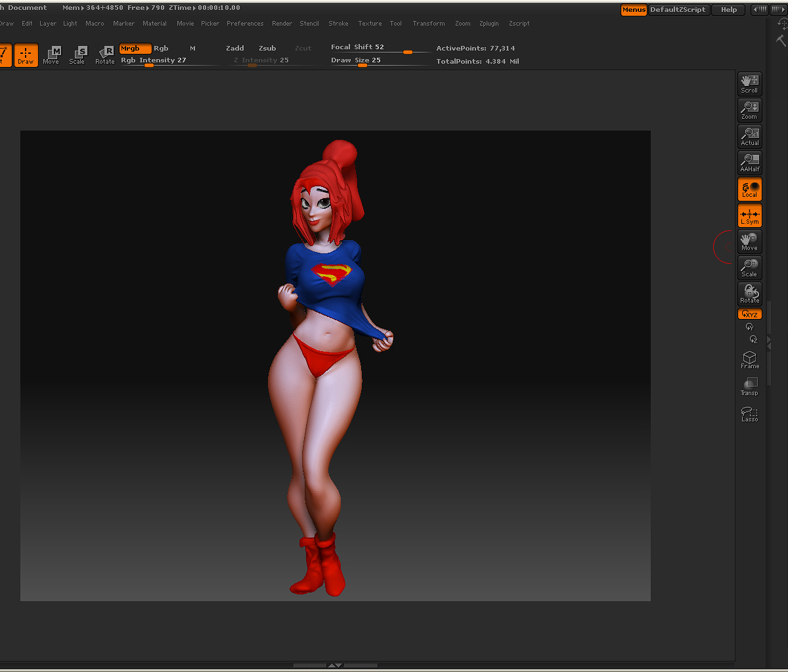
Task: Activate the Rotate tool in the top toolbar
Action: pyautogui.click(x=105, y=55)
